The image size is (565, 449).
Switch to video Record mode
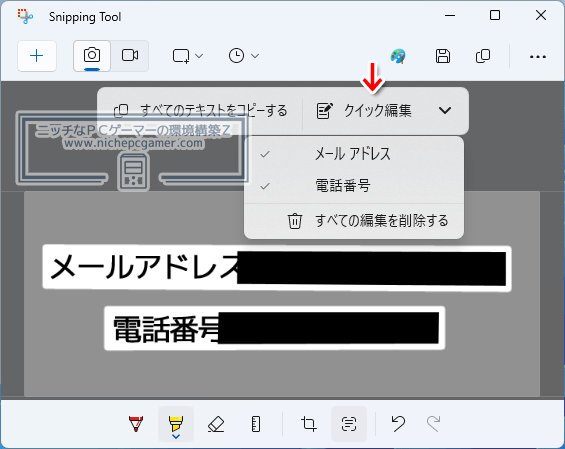click(x=130, y=56)
